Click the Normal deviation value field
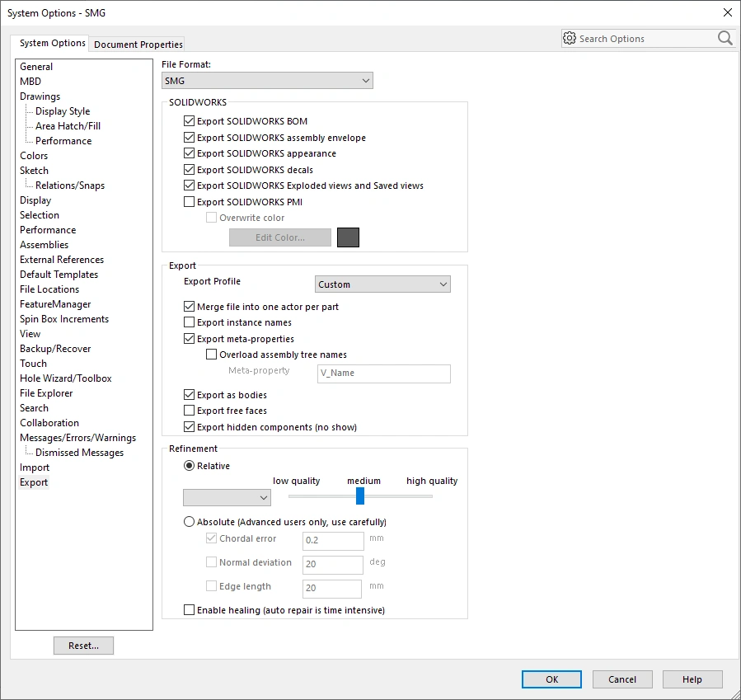Image resolution: width=741 pixels, height=700 pixels. (x=333, y=564)
